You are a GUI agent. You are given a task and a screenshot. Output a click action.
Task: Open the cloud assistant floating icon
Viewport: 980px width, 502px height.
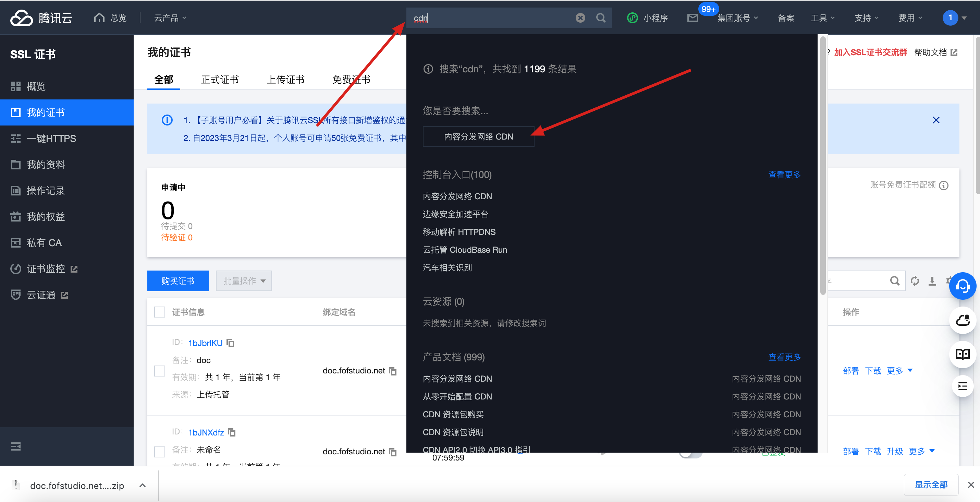(963, 321)
